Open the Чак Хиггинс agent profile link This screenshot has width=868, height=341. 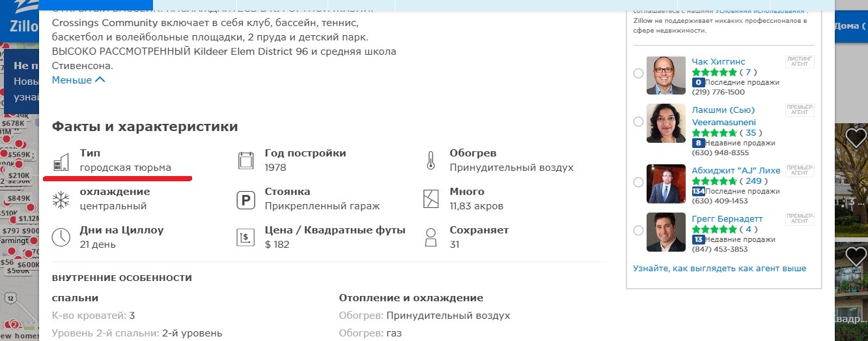718,61
